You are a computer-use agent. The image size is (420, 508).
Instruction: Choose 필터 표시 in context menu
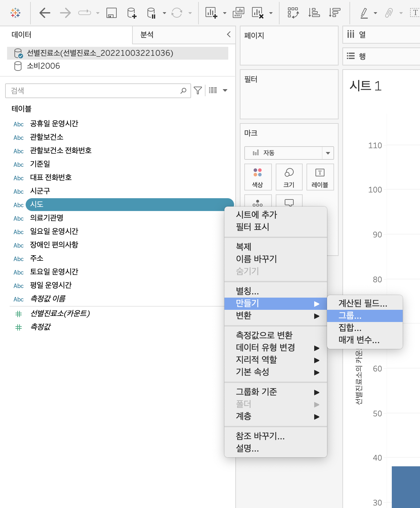(x=276, y=227)
